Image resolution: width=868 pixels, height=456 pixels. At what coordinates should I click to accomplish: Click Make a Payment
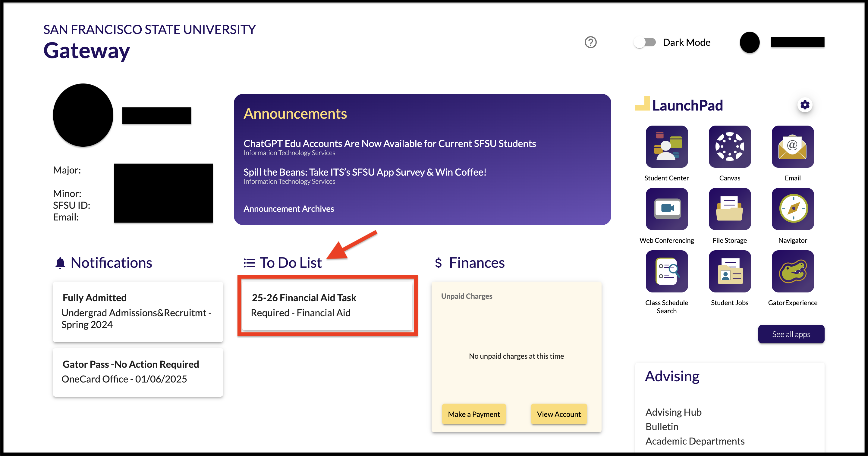point(473,414)
